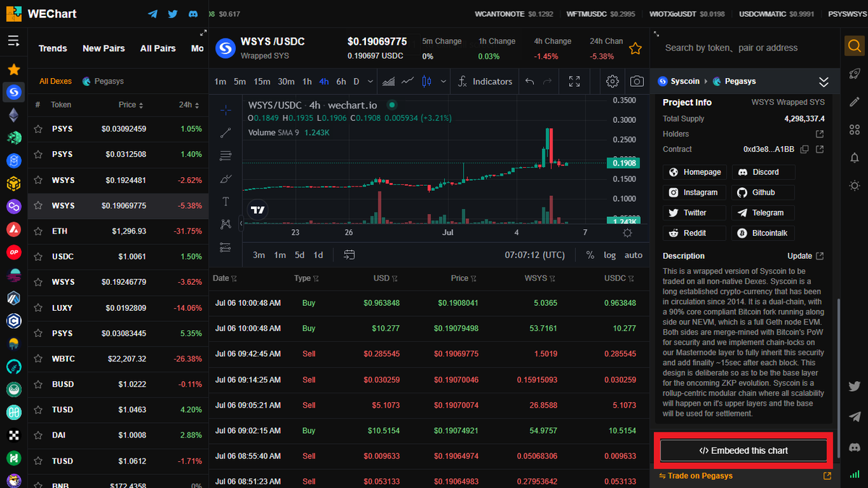Select the Pegasys dex filter
The image size is (868, 488).
103,82
